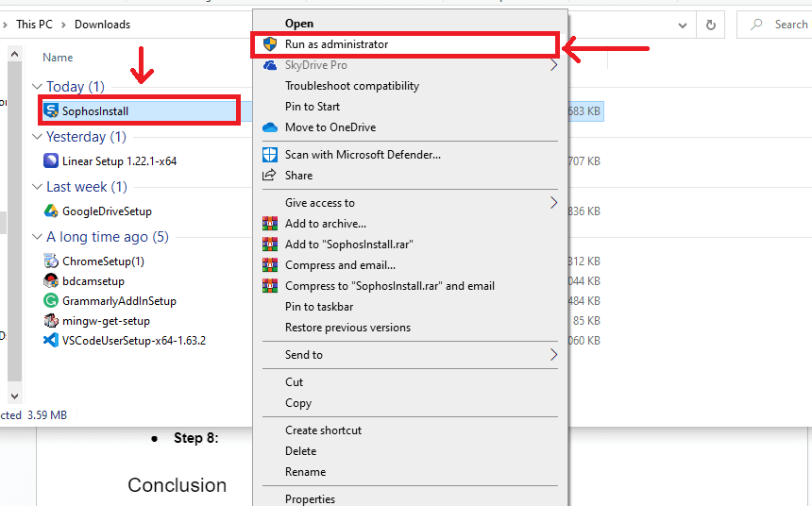Image resolution: width=812 pixels, height=506 pixels.
Task: Open Properties from the context menu
Action: coord(310,498)
